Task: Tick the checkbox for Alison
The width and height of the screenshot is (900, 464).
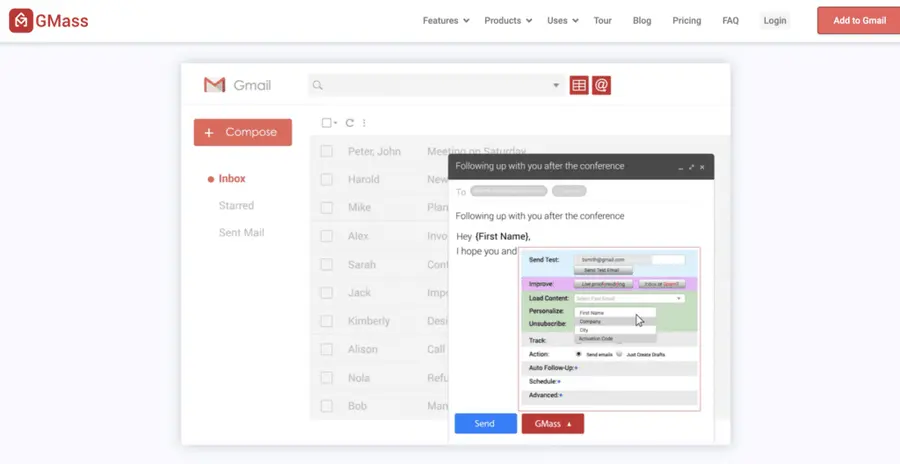Action: tap(327, 349)
